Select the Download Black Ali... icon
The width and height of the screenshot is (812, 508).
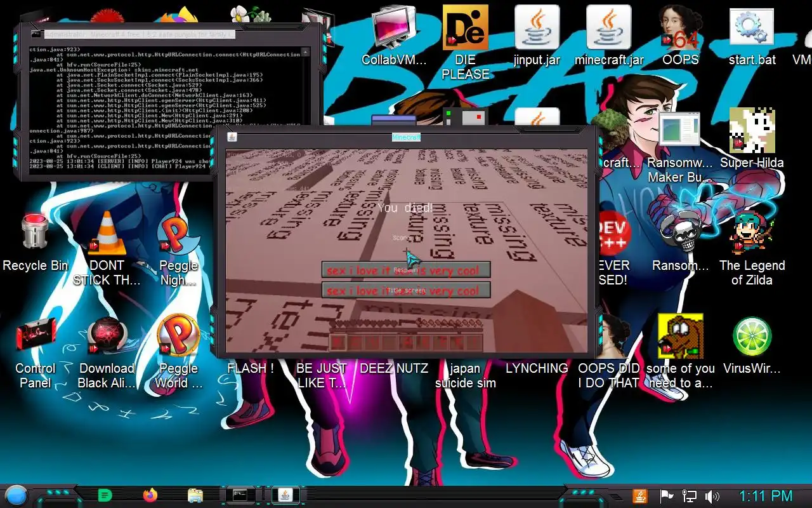point(107,352)
